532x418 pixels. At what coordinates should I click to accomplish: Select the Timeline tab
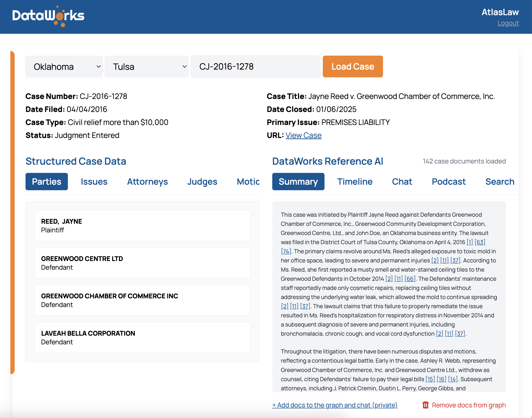point(355,182)
